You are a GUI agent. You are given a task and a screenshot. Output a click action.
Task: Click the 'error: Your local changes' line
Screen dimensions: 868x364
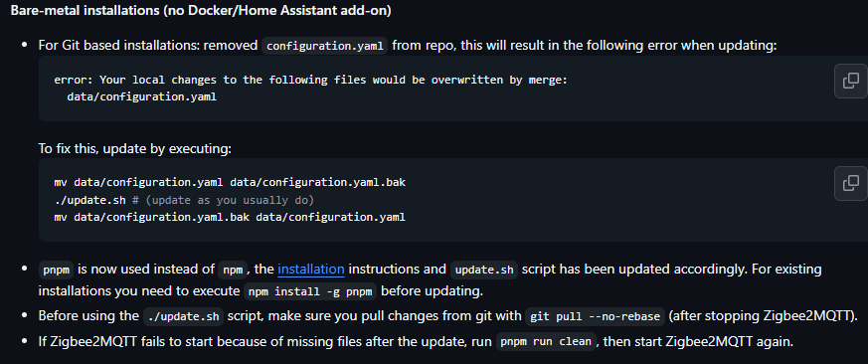[310, 80]
